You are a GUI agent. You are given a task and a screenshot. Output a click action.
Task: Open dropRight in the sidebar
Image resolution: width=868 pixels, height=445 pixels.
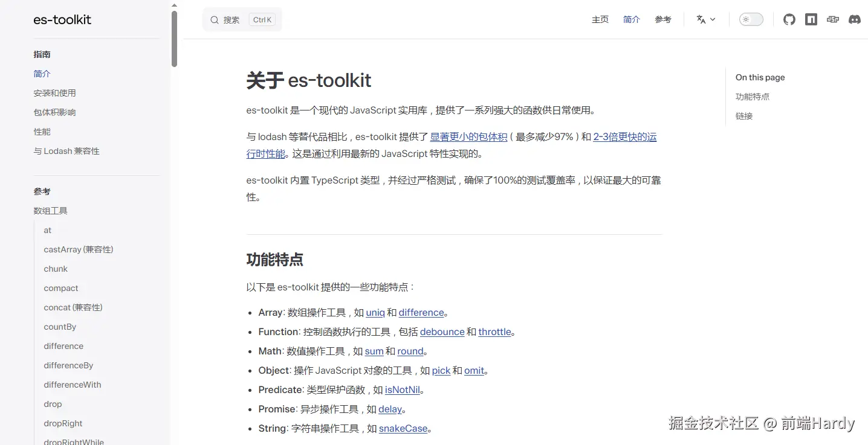[63, 423]
